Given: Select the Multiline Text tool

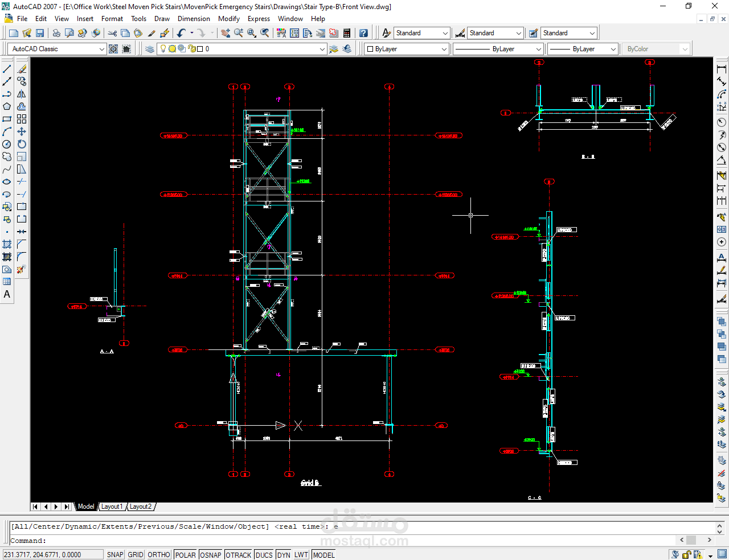Looking at the screenshot, I should pos(7,294).
